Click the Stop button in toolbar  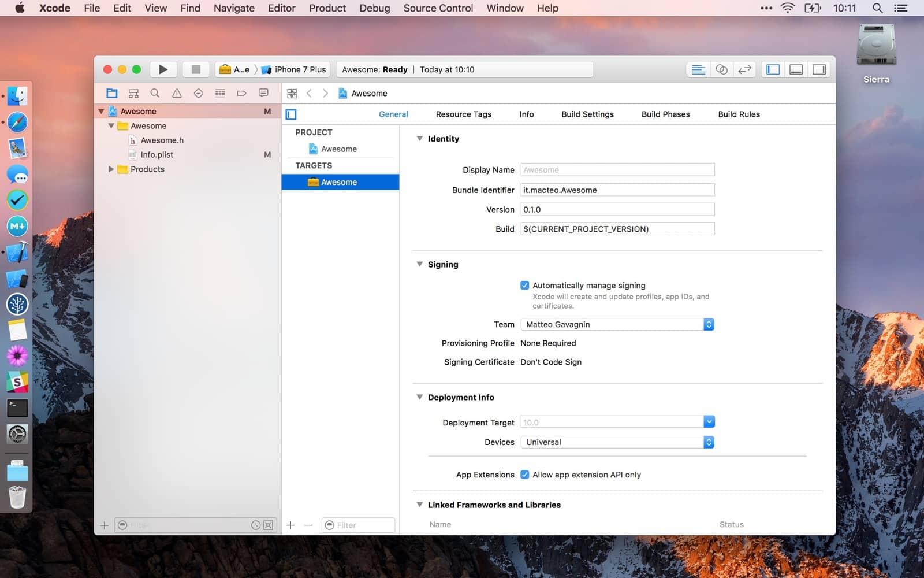click(x=196, y=69)
